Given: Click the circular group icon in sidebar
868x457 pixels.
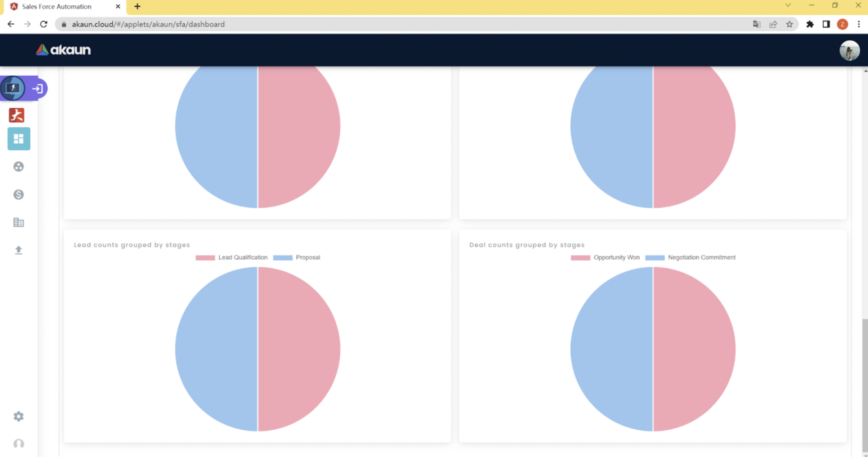Looking at the screenshot, I should pyautogui.click(x=19, y=167).
